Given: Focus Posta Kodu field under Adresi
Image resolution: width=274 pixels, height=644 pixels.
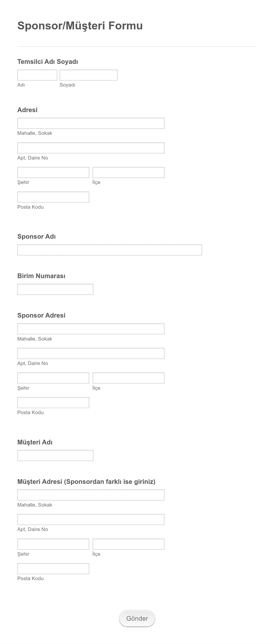Looking at the screenshot, I should click(x=53, y=197).
